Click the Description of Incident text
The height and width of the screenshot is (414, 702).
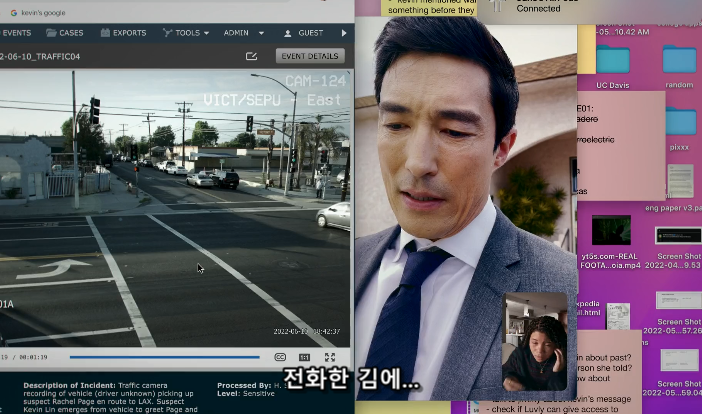pyautogui.click(x=110, y=397)
